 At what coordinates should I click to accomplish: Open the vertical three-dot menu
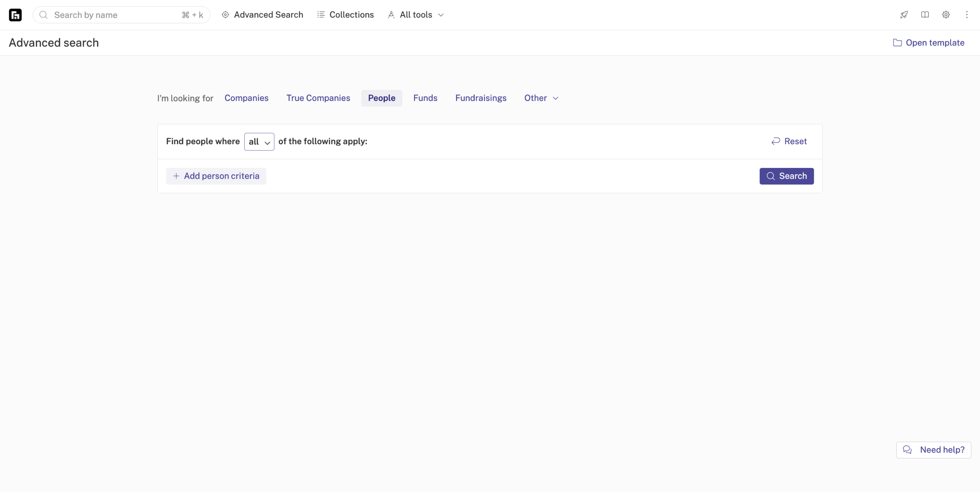point(967,15)
